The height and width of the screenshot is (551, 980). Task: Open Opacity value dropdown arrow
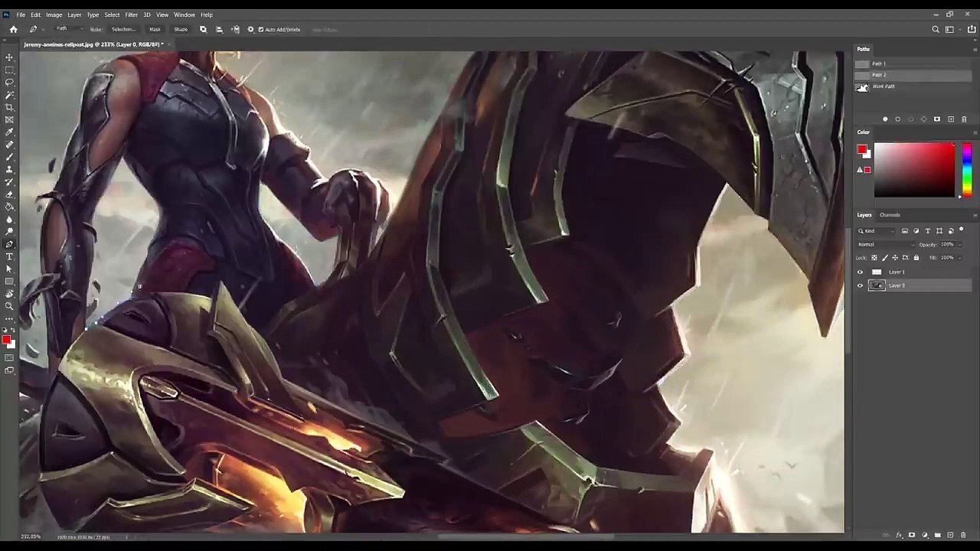point(959,245)
